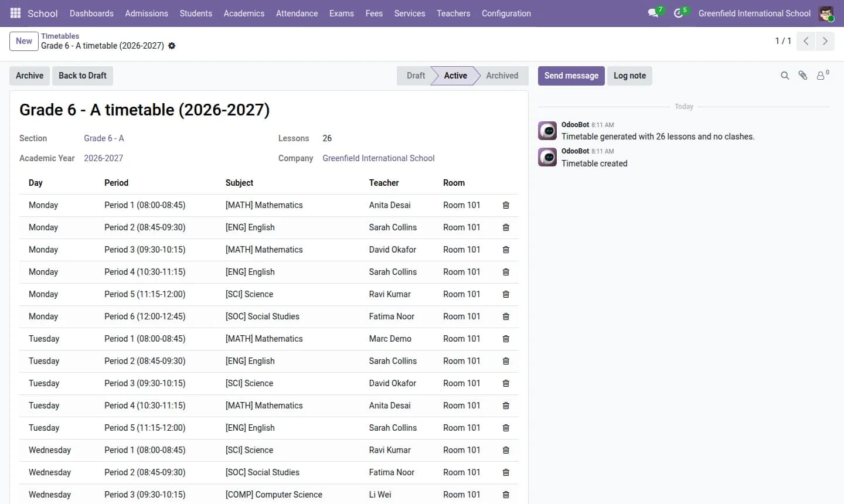Image resolution: width=844 pixels, height=504 pixels.
Task: Search chatter messages with magnifier icon
Action: (x=785, y=76)
